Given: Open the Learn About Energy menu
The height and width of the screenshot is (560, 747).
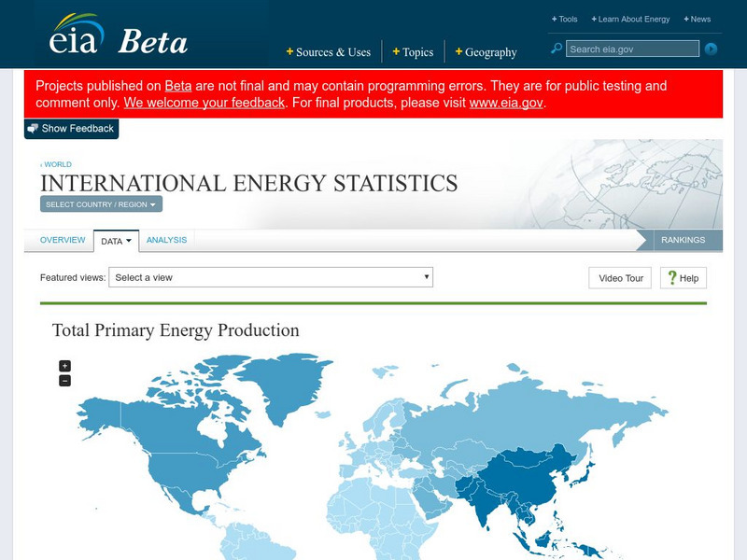Looking at the screenshot, I should [x=633, y=19].
